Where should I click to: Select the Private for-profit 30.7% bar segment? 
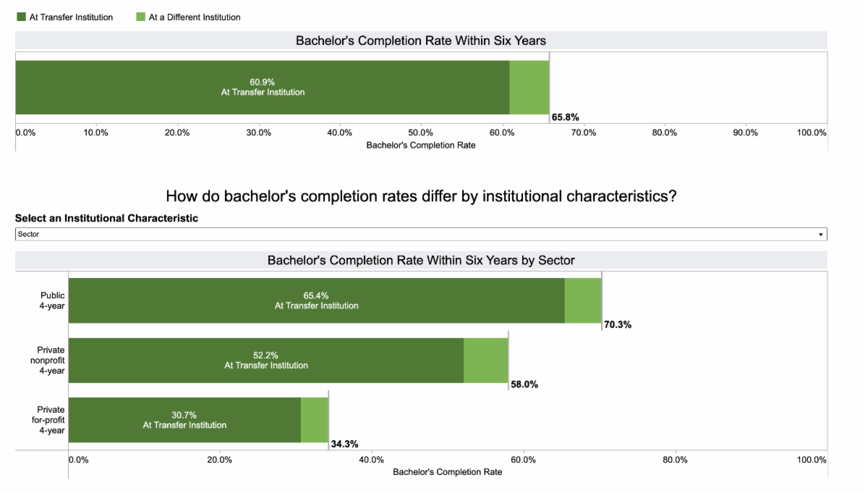pos(184,420)
